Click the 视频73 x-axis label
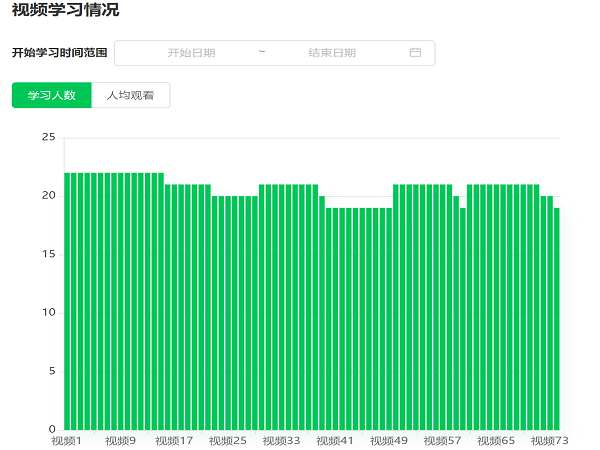 coord(549,441)
